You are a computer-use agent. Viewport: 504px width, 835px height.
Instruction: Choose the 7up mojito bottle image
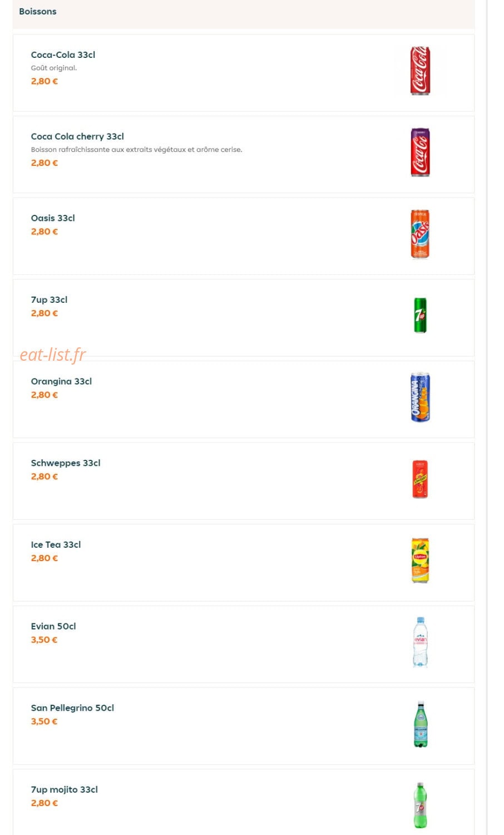[x=421, y=805]
